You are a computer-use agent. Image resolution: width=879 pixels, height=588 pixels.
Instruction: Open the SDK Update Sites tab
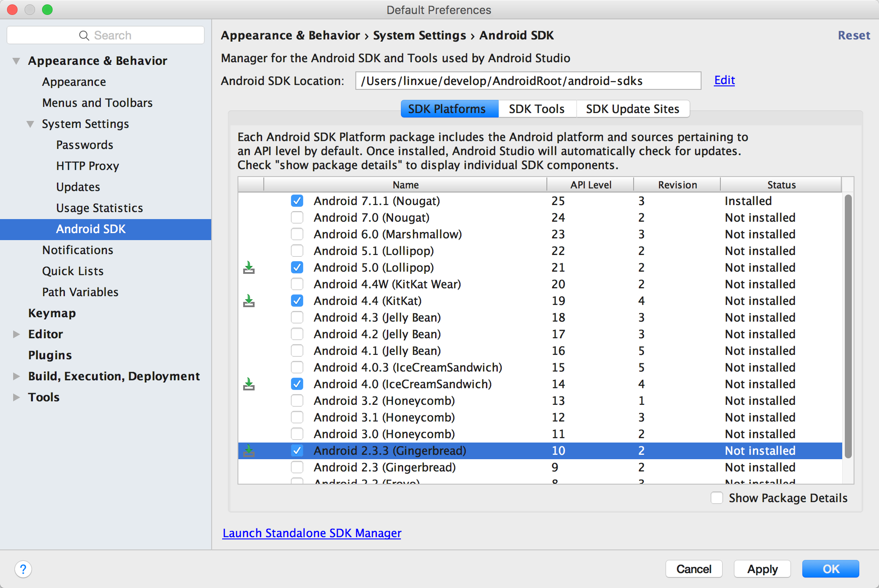pyautogui.click(x=633, y=109)
